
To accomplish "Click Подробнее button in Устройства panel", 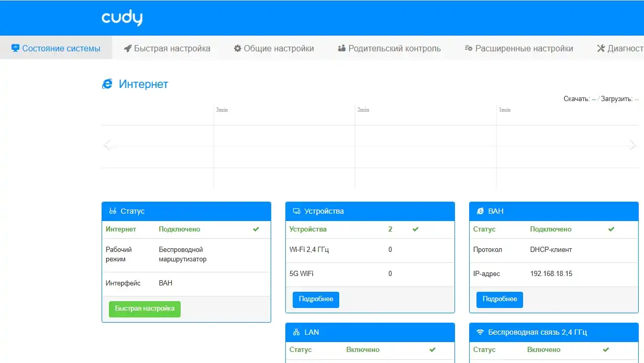I will coord(316,299).
